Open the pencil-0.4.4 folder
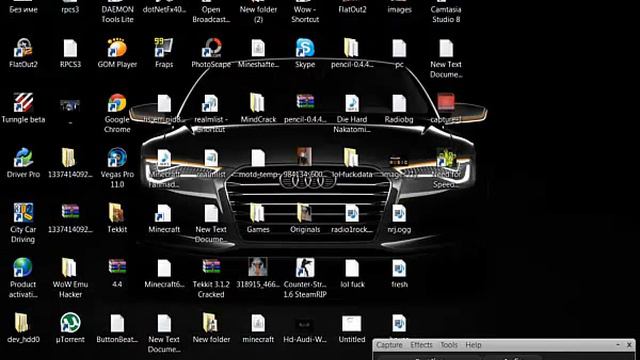 351,48
